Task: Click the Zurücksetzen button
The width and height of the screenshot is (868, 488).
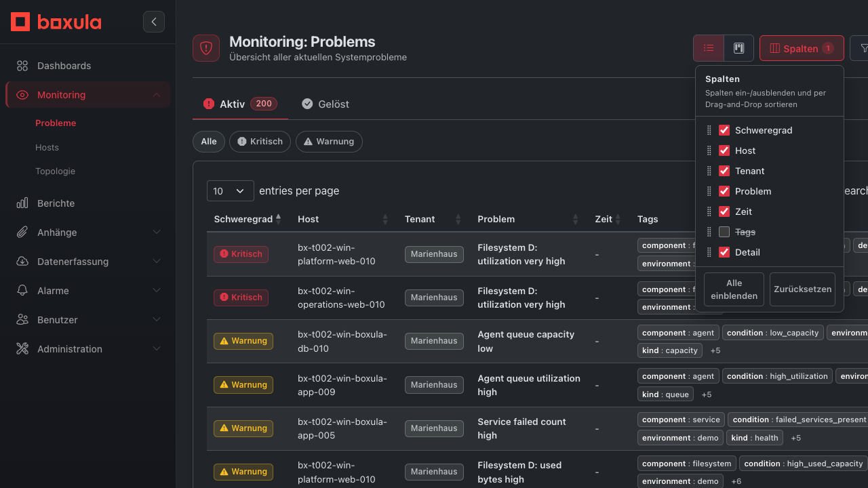Action: point(802,289)
